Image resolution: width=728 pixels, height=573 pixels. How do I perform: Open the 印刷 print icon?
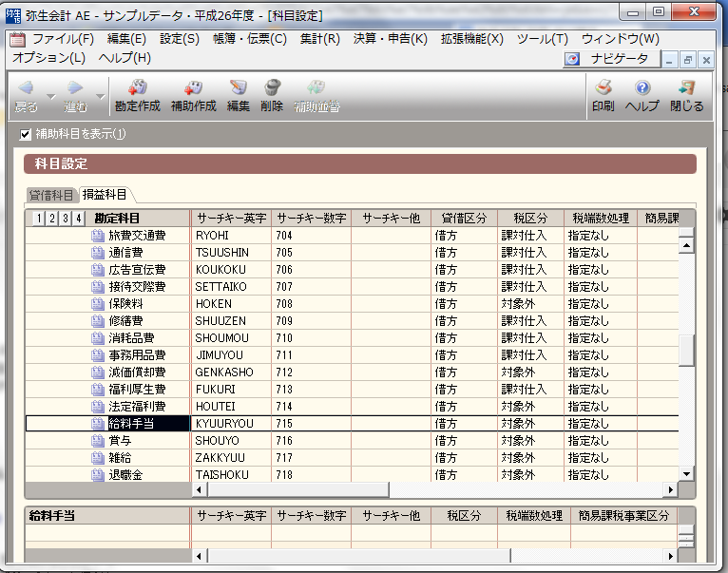pyautogui.click(x=603, y=89)
